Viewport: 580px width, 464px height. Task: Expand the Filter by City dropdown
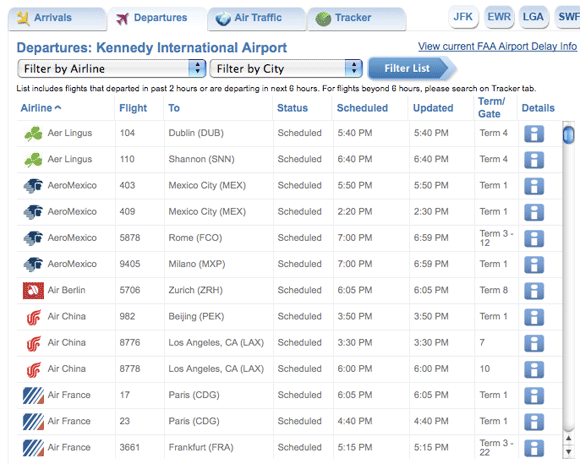[x=286, y=68]
